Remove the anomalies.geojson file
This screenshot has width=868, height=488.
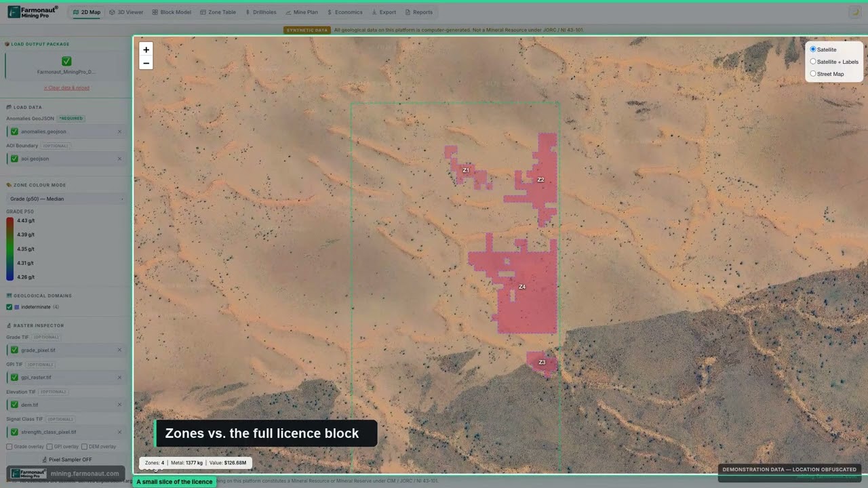[x=120, y=131]
